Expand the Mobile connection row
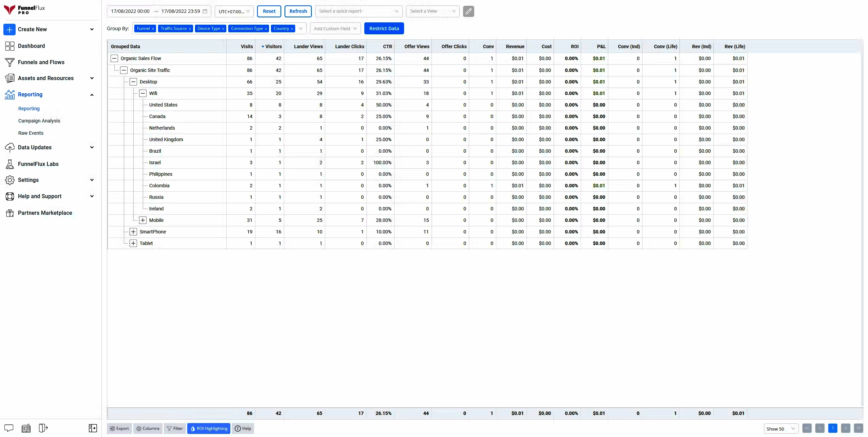 143,220
